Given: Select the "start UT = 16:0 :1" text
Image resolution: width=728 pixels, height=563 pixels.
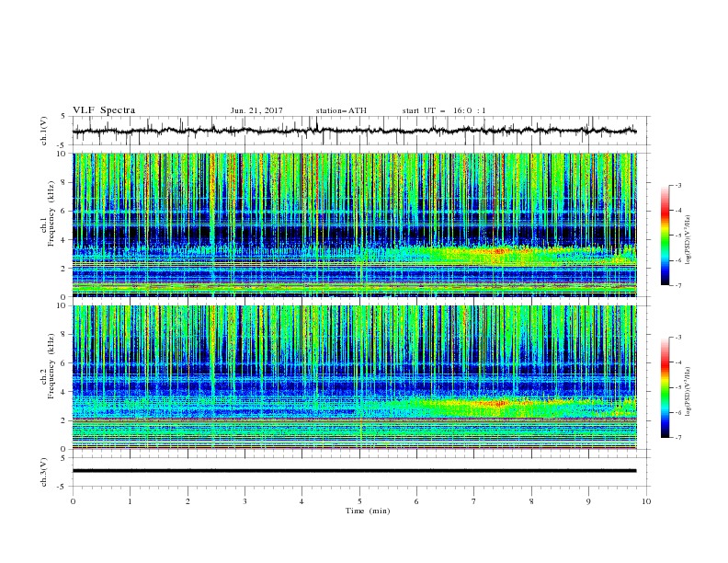Looking at the screenshot, I should [x=444, y=110].
